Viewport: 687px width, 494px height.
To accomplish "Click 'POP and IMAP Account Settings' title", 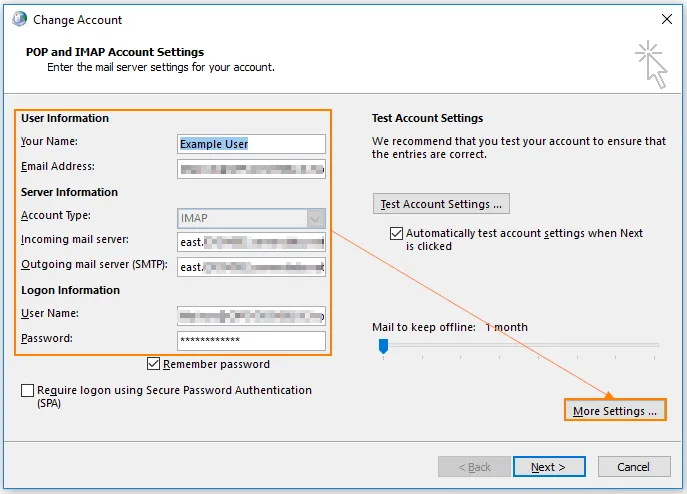I will click(115, 52).
